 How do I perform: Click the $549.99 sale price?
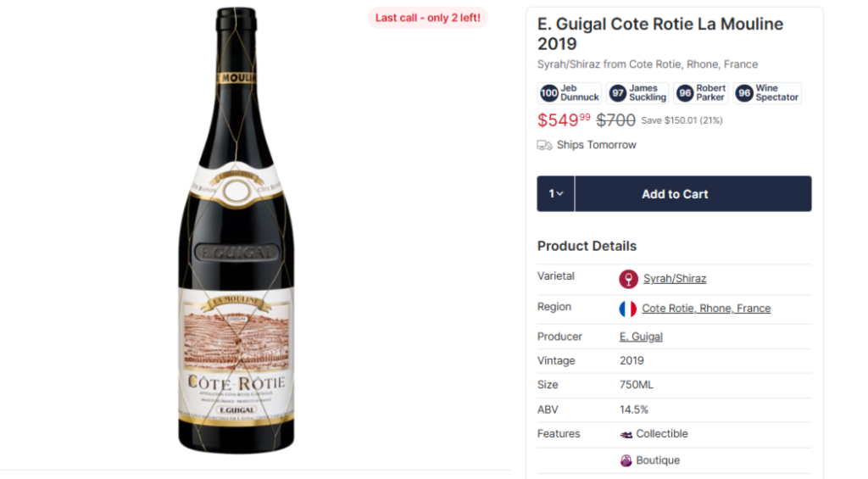[564, 120]
